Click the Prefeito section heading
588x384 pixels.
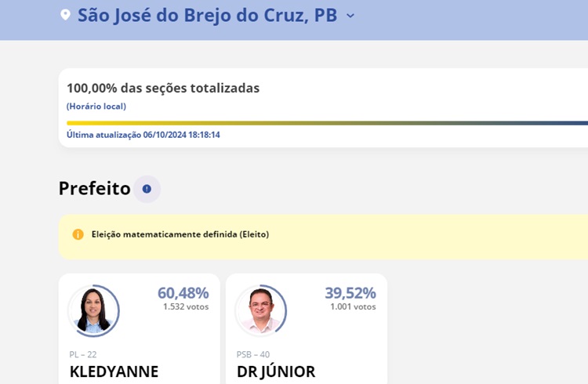pyautogui.click(x=94, y=188)
